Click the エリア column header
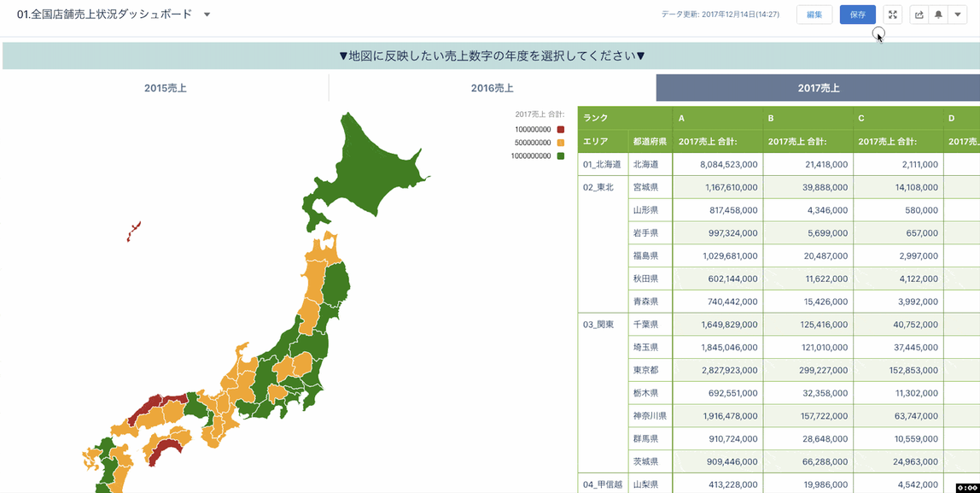The image size is (980, 493). [603, 141]
